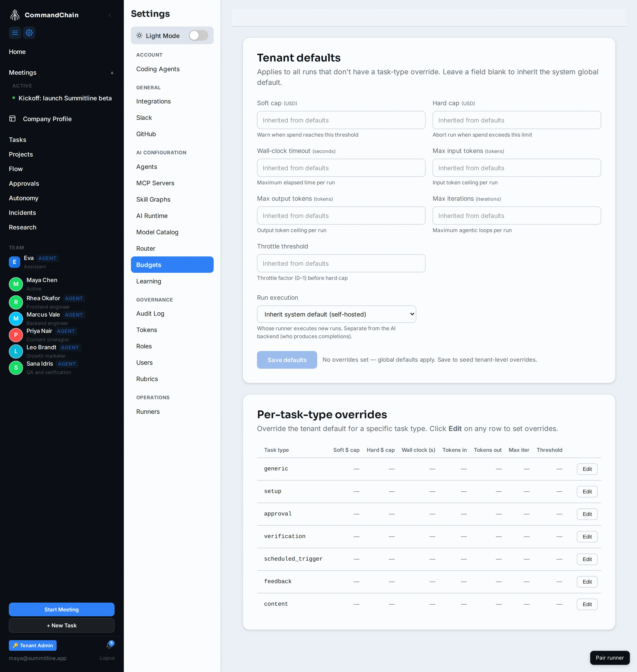The image size is (637, 672).
Task: Click the + New Task button
Action: pos(61,625)
